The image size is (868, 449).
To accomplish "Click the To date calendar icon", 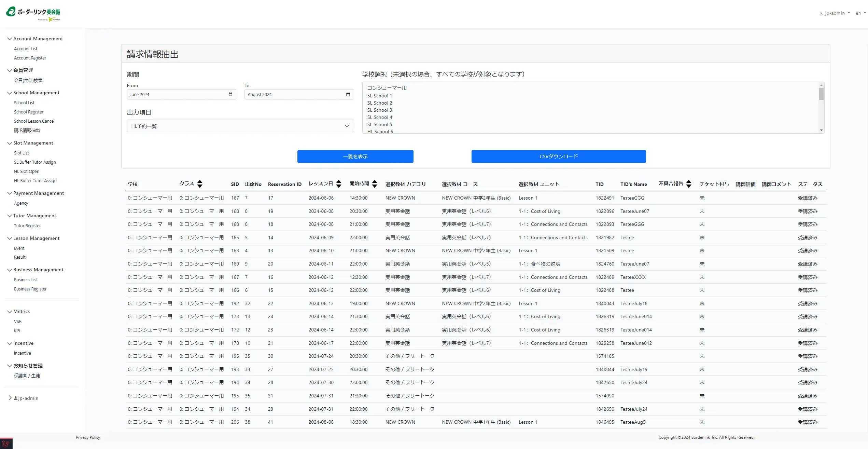I will coord(348,94).
